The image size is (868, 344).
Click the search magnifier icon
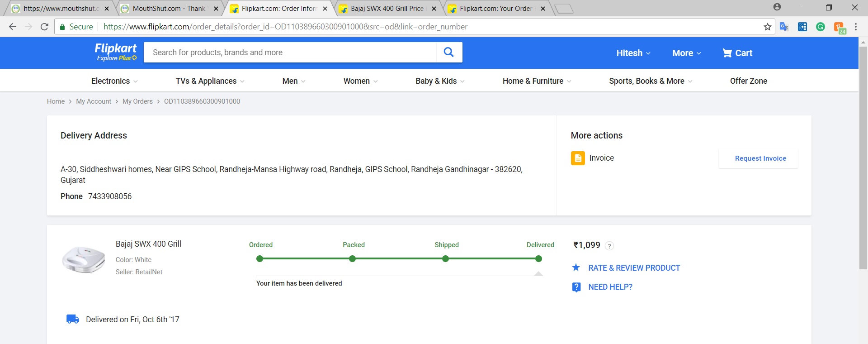click(448, 53)
